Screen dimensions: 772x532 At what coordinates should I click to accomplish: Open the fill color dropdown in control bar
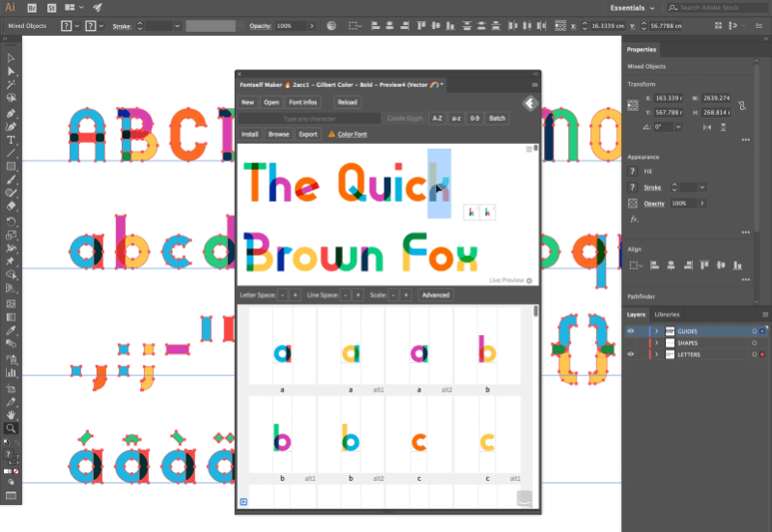coord(76,26)
